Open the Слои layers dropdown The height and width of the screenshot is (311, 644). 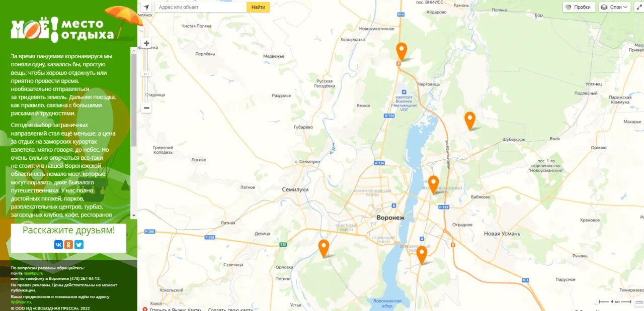point(615,7)
